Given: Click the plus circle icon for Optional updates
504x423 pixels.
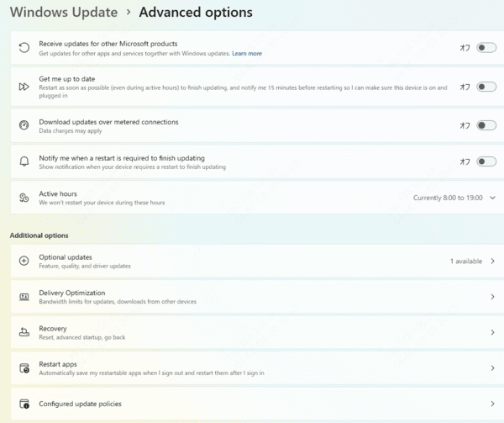Looking at the screenshot, I should [24, 261].
